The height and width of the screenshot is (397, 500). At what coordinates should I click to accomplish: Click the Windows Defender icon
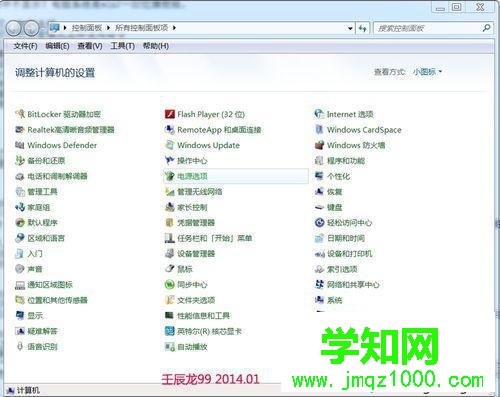click(x=20, y=145)
